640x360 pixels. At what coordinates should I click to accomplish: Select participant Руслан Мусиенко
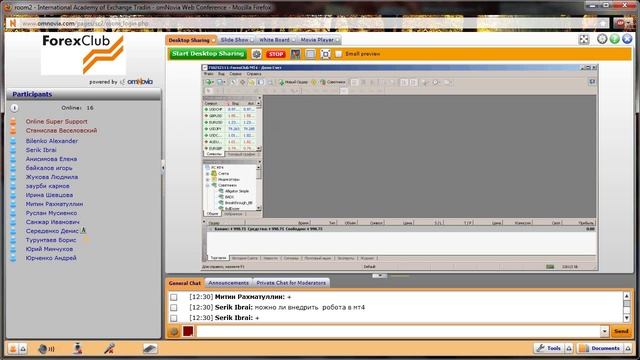point(51,213)
